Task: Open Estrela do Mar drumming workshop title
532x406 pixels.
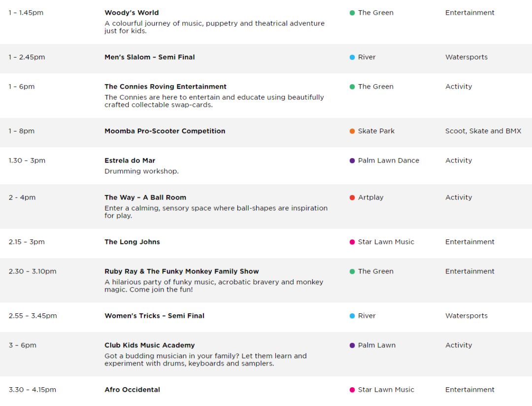Action: click(130, 160)
